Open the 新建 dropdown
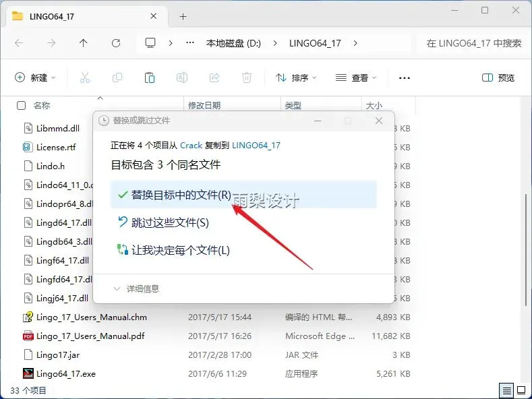This screenshot has height=399, width=532. (35, 78)
